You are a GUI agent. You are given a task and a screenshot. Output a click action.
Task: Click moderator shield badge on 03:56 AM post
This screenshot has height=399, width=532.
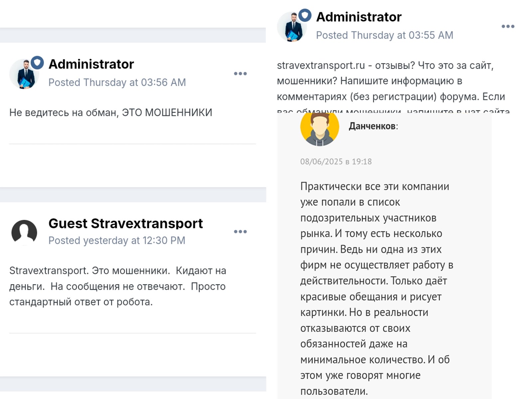click(x=37, y=63)
